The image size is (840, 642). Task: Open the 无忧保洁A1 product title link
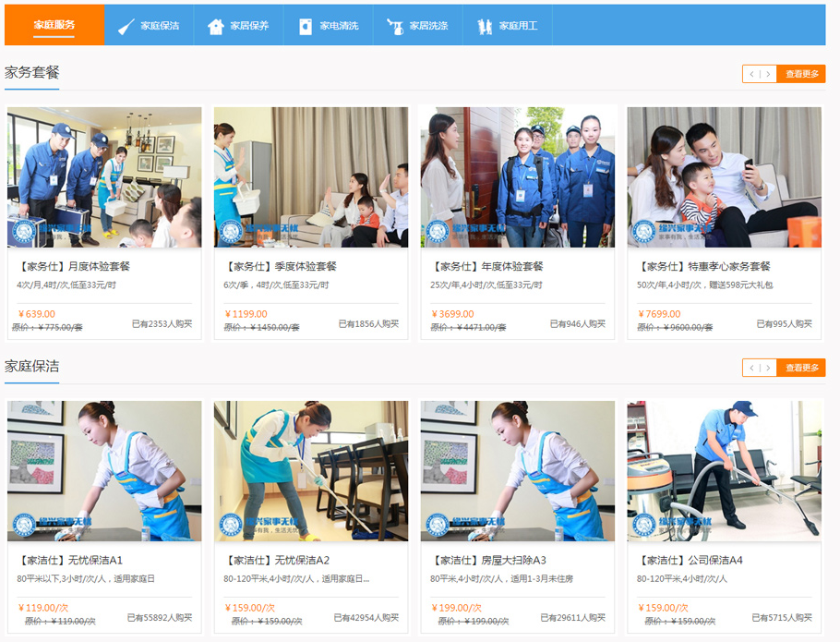[71, 560]
